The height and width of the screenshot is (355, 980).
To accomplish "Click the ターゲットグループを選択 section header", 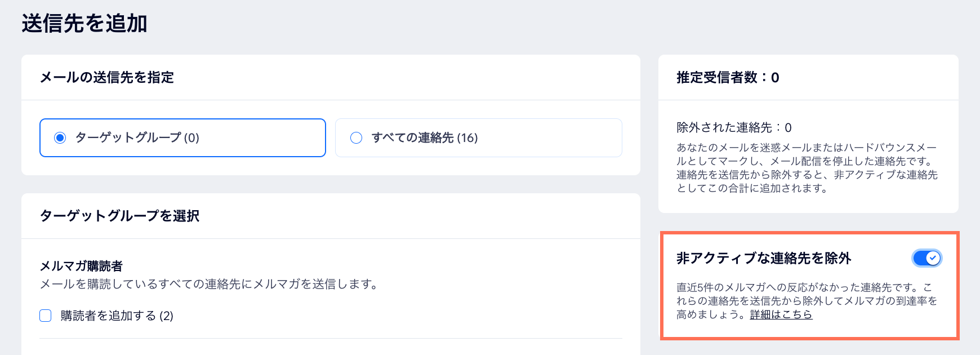I will 122,215.
